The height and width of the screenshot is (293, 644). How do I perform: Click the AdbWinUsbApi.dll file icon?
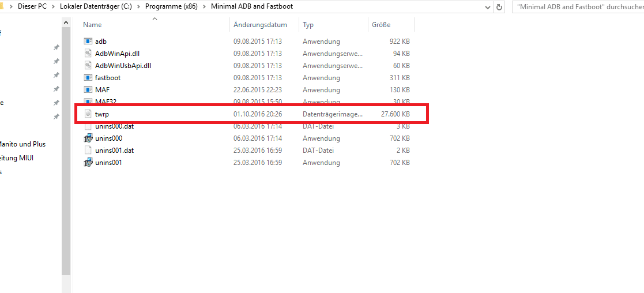point(88,65)
